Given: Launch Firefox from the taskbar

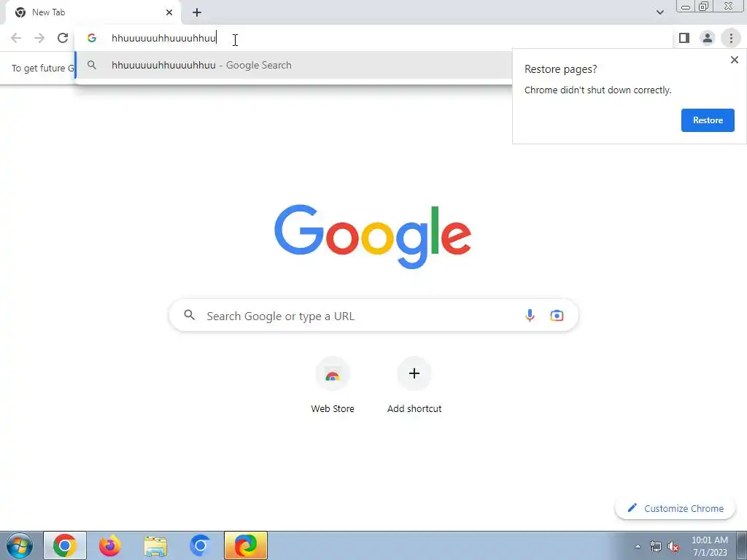Looking at the screenshot, I should pyautogui.click(x=110, y=545).
